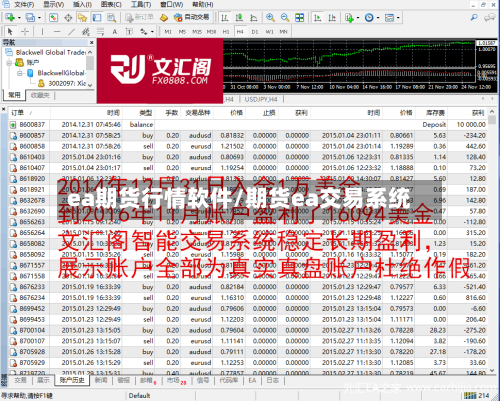Switch to the 账户历史 terminal tab
Image resolution: width=500 pixels, height=401 pixels.
pyautogui.click(x=72, y=380)
